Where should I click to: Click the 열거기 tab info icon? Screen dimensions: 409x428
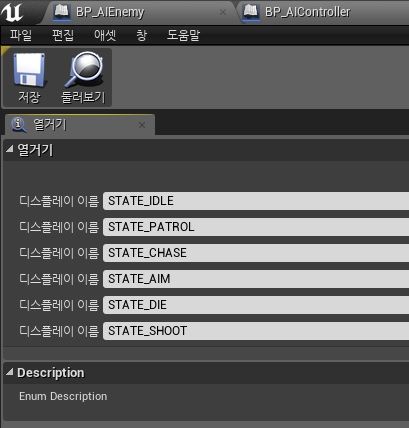tap(19, 125)
